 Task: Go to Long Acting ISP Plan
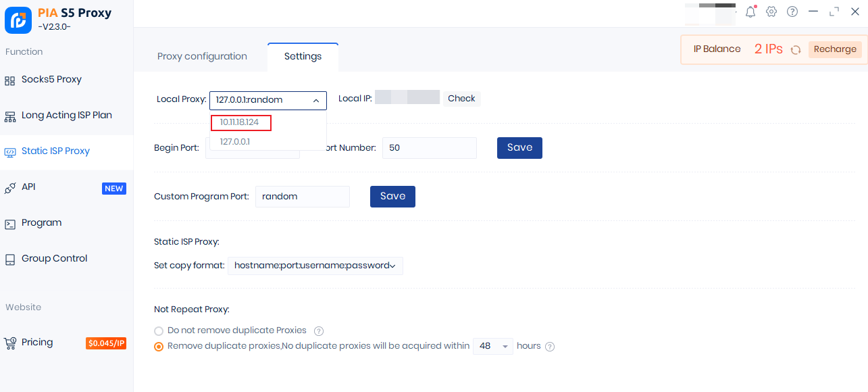point(66,116)
